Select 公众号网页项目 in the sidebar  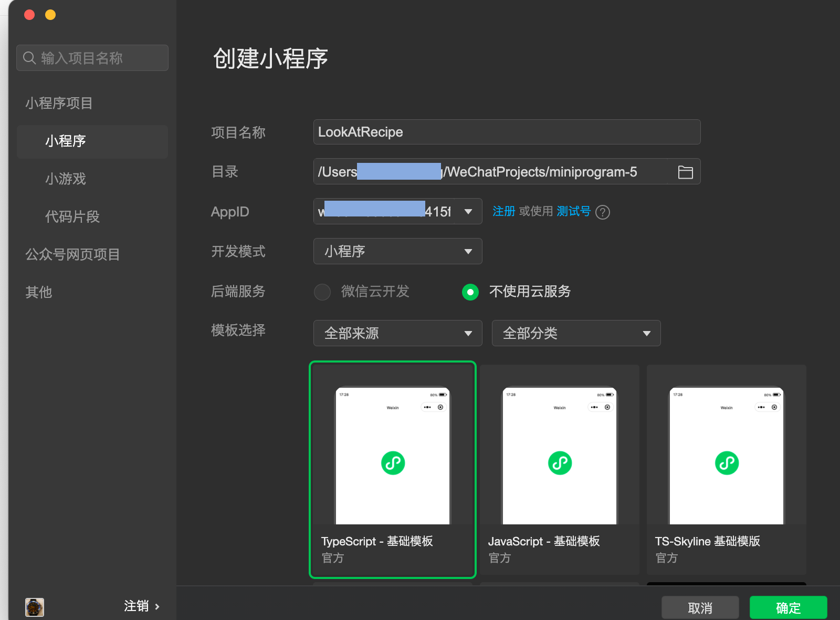point(72,254)
